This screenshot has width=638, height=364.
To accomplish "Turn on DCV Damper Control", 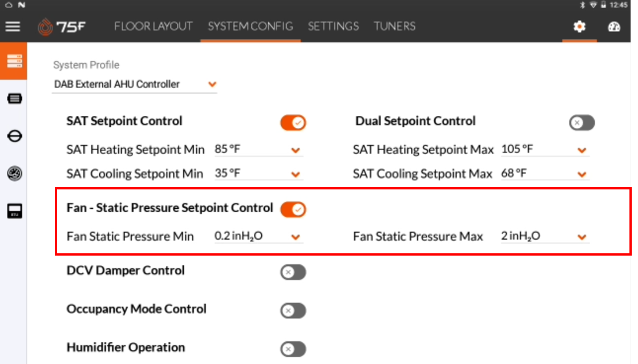I will 292,273.
